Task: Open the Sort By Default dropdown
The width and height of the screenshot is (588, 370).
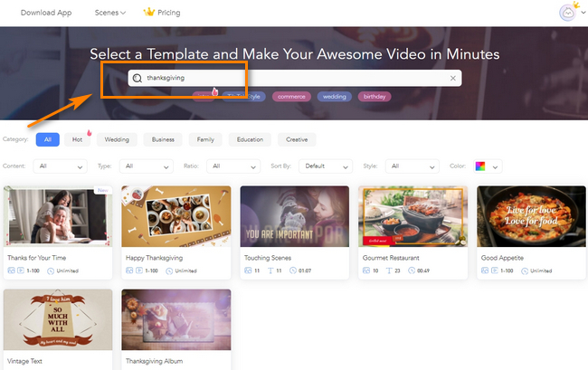Action: 326,166
